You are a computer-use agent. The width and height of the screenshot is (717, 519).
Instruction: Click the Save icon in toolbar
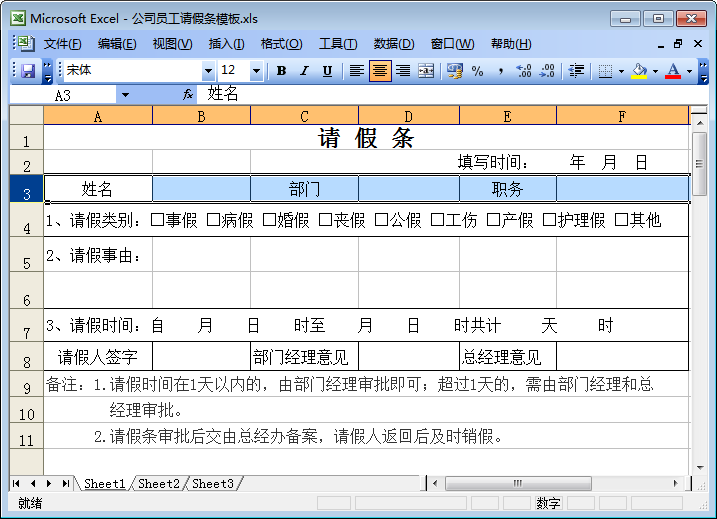point(28,71)
